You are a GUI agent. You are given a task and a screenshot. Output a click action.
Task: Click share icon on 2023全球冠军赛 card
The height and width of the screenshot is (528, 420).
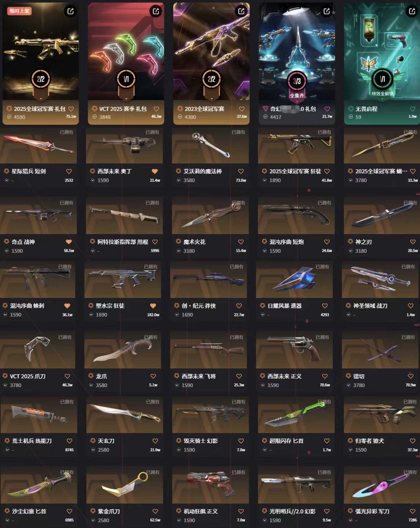241,11
